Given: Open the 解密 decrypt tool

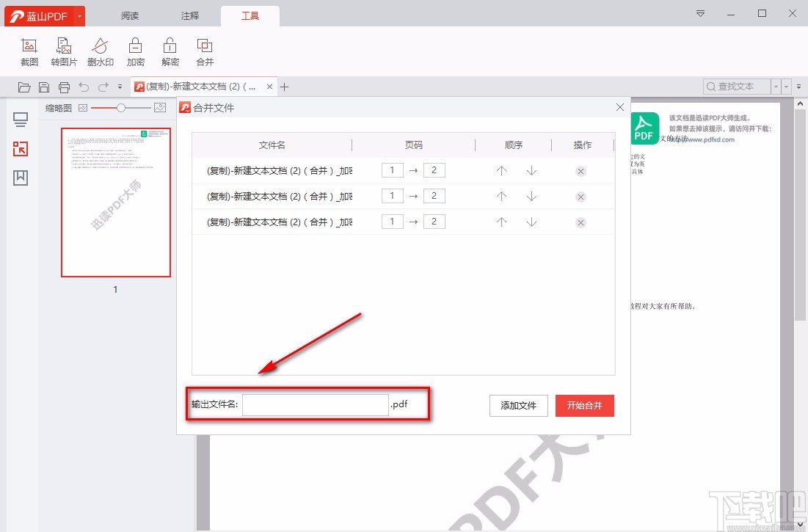Looking at the screenshot, I should point(170,51).
